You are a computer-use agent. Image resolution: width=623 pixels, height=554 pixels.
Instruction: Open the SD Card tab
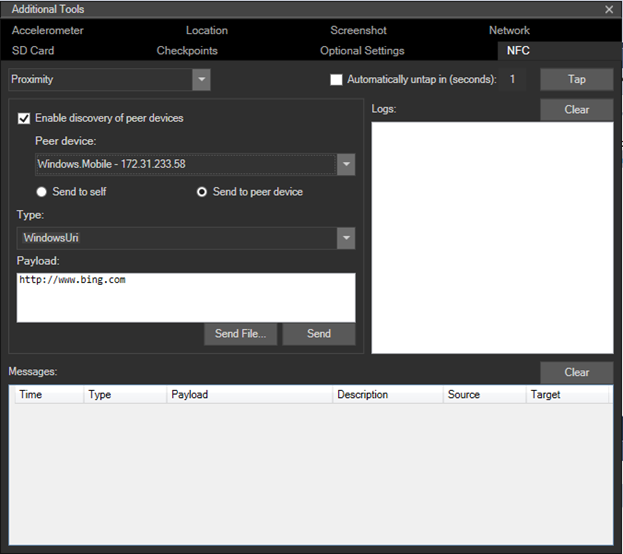[x=33, y=50]
